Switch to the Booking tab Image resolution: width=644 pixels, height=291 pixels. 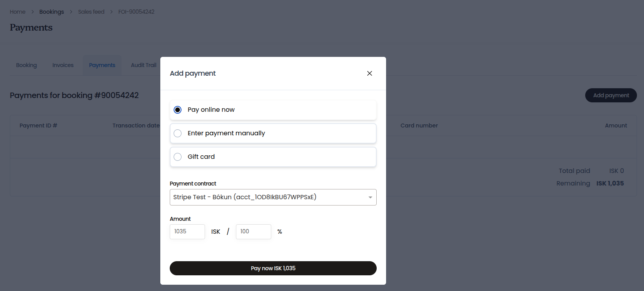pyautogui.click(x=26, y=65)
